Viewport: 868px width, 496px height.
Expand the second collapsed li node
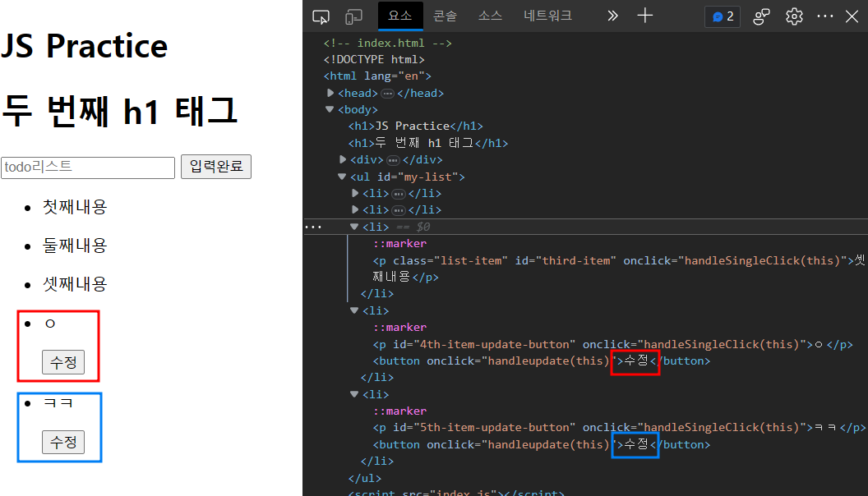[x=355, y=210]
